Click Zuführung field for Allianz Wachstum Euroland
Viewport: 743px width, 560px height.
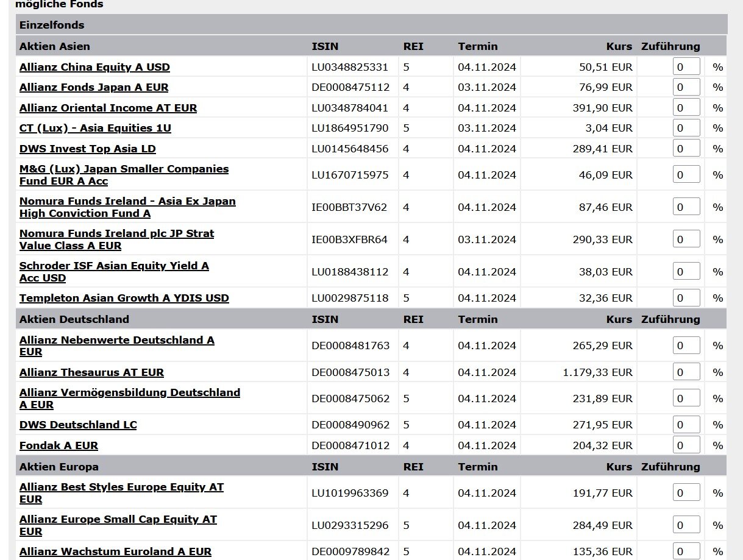(686, 551)
